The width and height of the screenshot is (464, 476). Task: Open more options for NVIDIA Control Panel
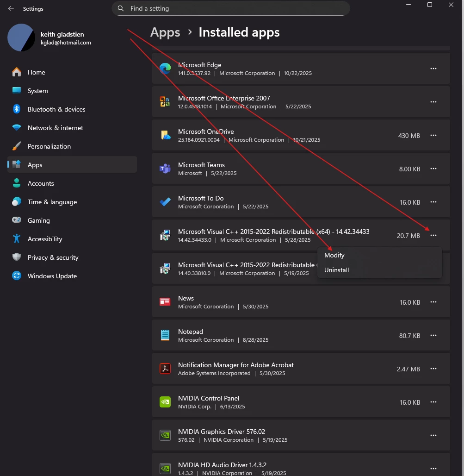click(x=433, y=402)
